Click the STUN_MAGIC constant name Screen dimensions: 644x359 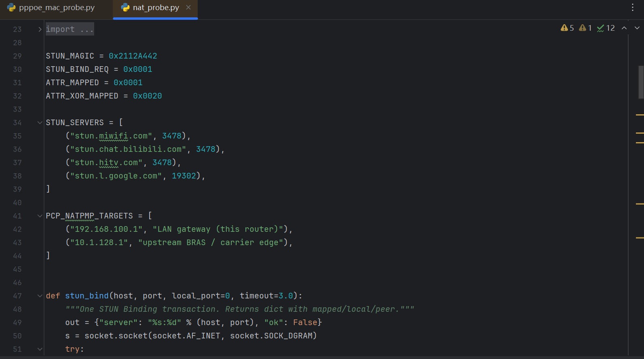[x=70, y=56]
